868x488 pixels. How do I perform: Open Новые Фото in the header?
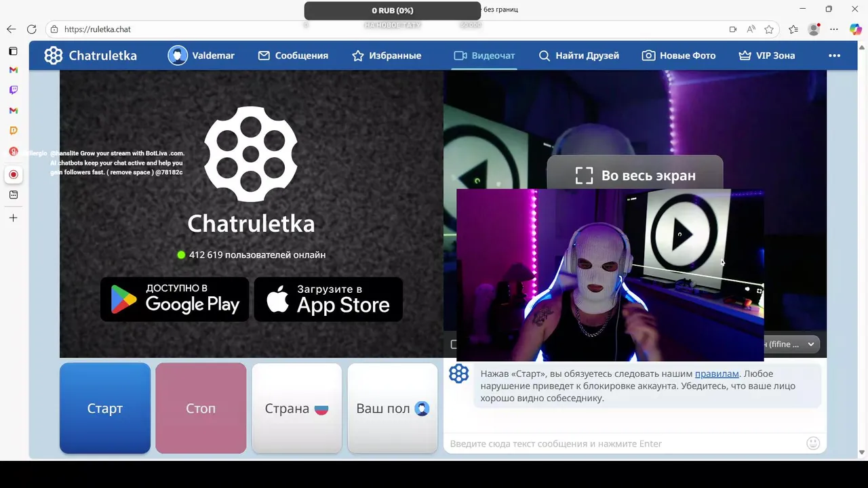pos(679,56)
